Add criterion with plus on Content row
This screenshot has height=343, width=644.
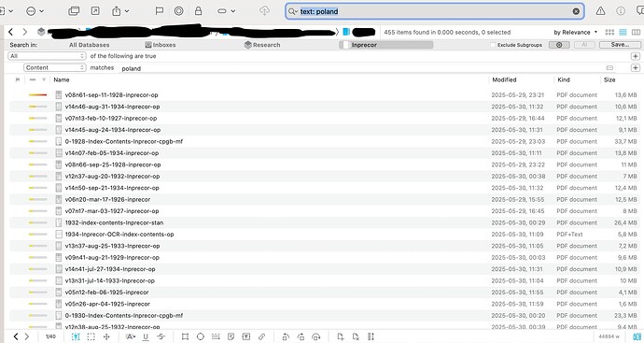coord(636,68)
